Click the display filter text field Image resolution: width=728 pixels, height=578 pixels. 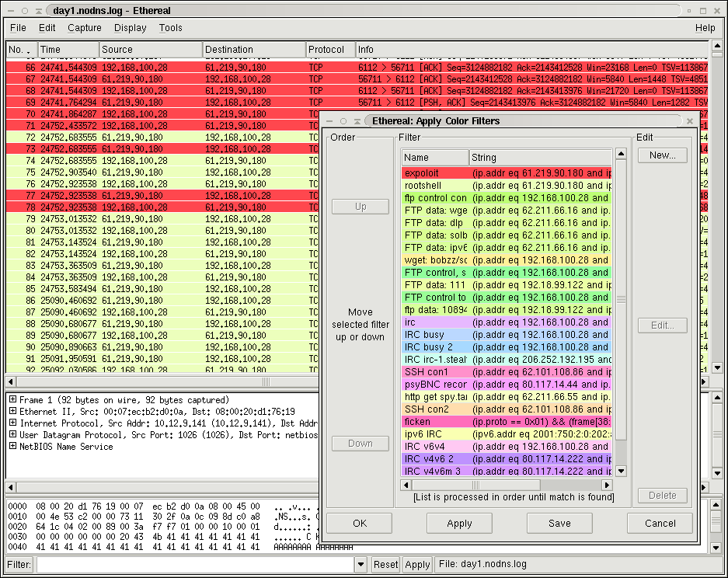click(x=195, y=565)
